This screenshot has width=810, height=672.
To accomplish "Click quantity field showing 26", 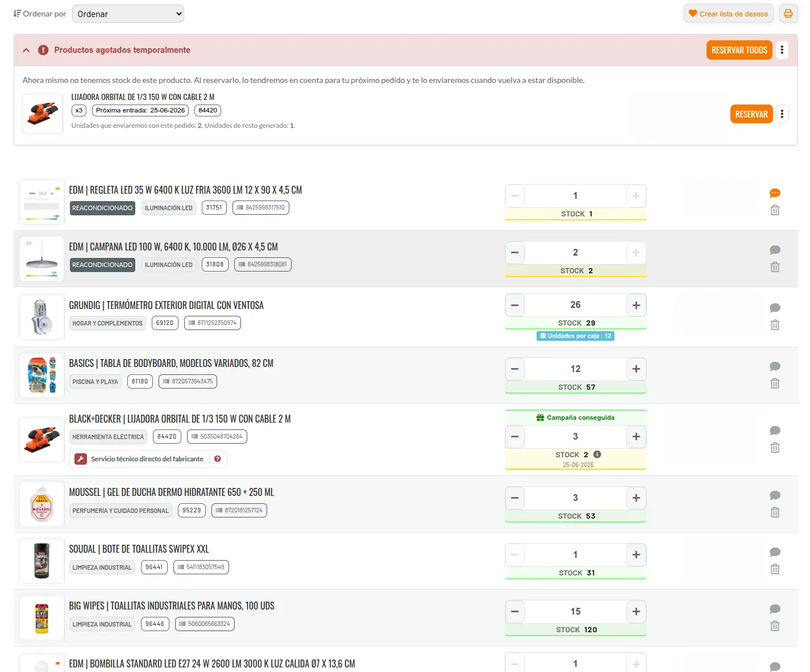I will tap(575, 305).
